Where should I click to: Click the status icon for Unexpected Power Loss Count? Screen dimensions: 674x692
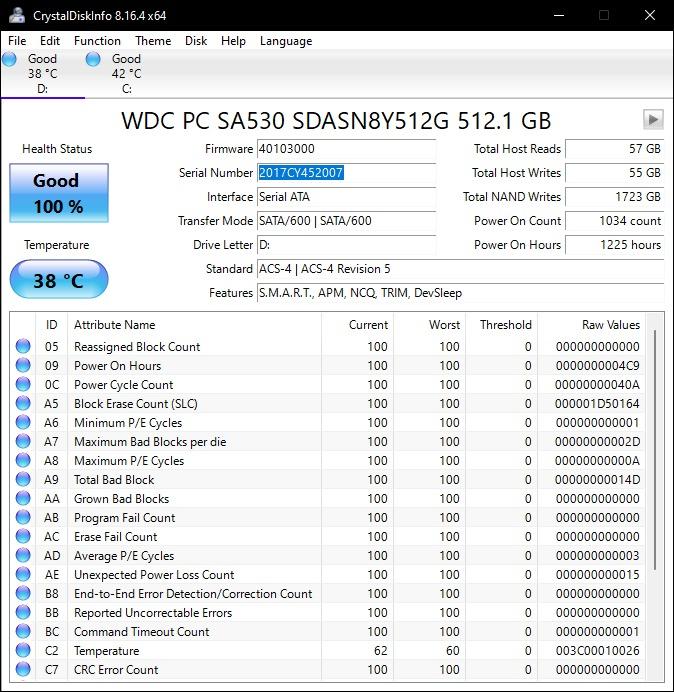point(23,574)
